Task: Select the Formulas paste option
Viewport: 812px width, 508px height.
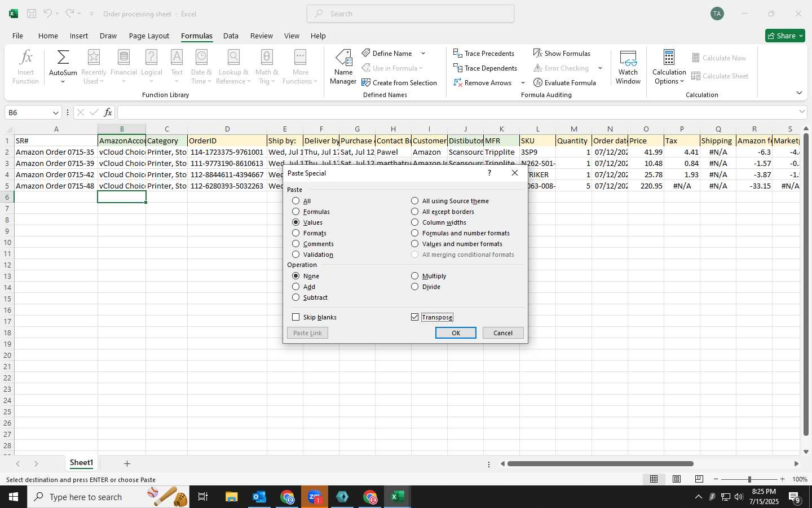Action: [311, 212]
